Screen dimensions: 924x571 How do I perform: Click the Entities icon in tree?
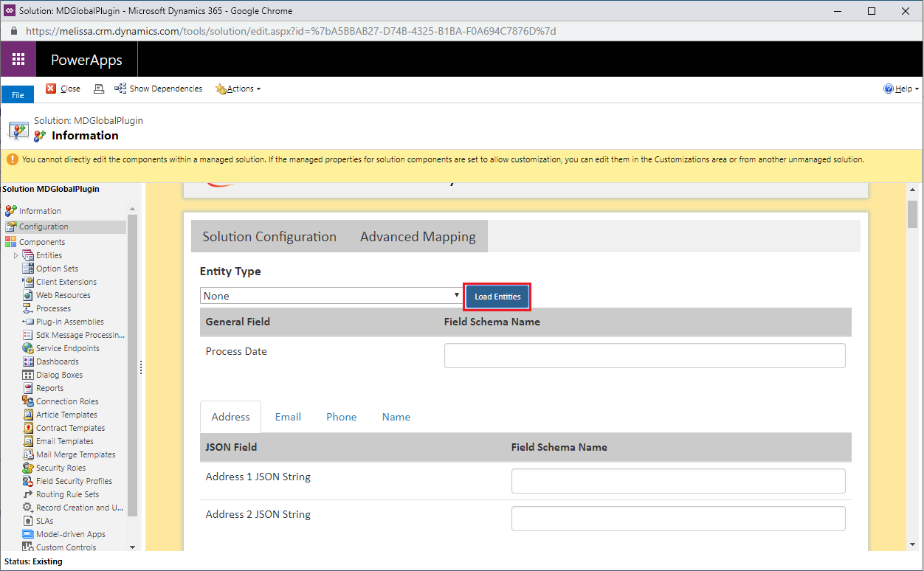pos(28,255)
